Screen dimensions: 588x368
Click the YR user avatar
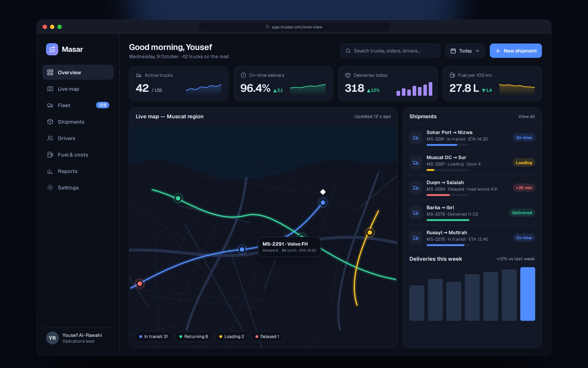point(52,338)
